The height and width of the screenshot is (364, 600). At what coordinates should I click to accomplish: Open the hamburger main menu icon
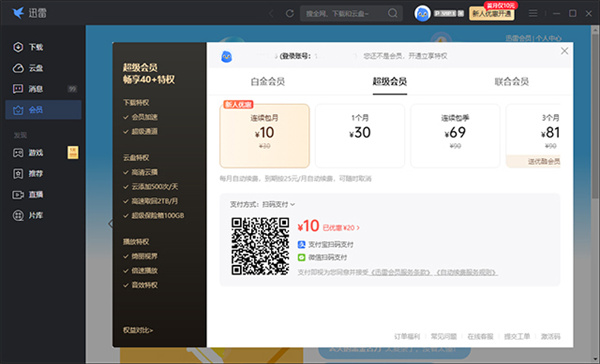click(x=533, y=13)
